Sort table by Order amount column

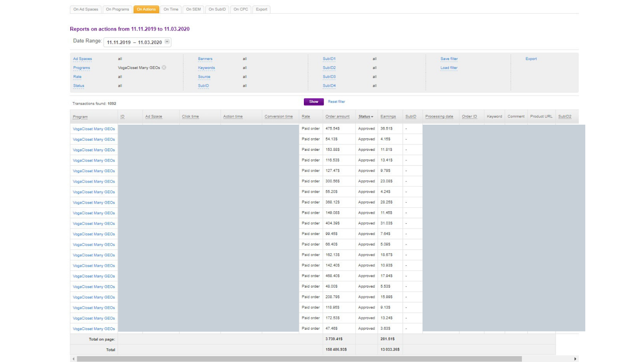[337, 117]
